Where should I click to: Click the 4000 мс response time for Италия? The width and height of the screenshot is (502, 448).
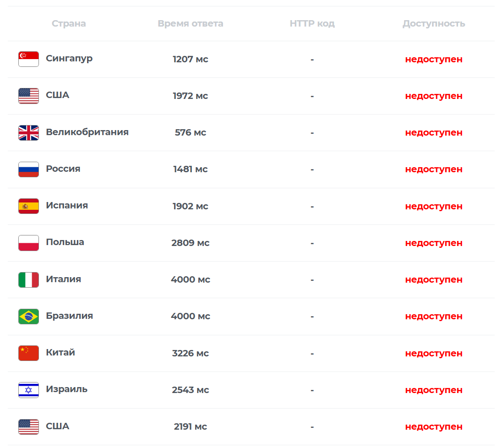191,279
